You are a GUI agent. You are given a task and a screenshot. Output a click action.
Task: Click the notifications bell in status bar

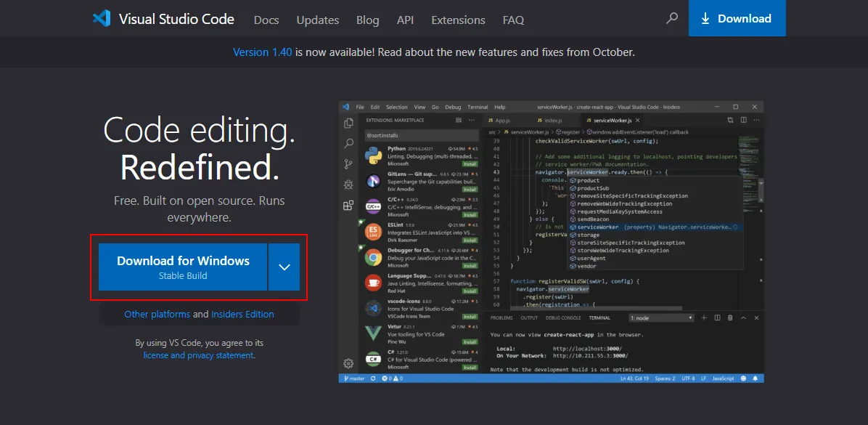pos(756,379)
